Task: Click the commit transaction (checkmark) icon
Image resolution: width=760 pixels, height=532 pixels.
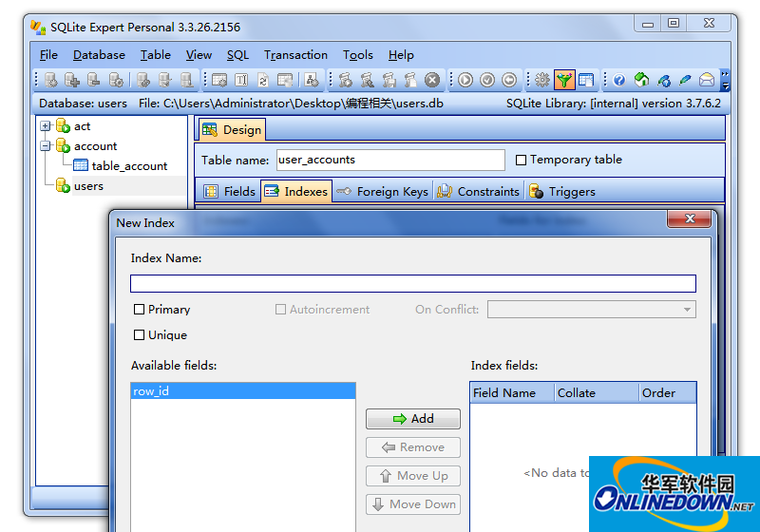Action: (x=487, y=80)
